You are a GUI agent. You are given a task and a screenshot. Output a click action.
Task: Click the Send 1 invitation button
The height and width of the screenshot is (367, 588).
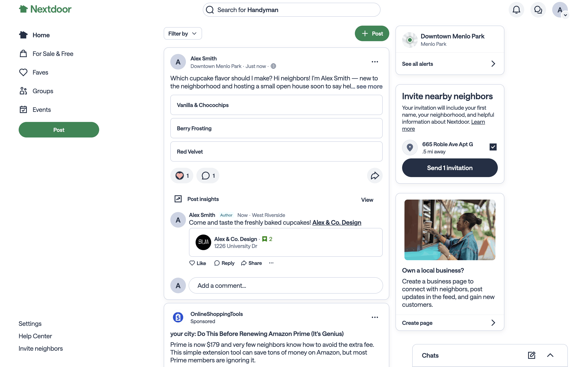(x=450, y=168)
